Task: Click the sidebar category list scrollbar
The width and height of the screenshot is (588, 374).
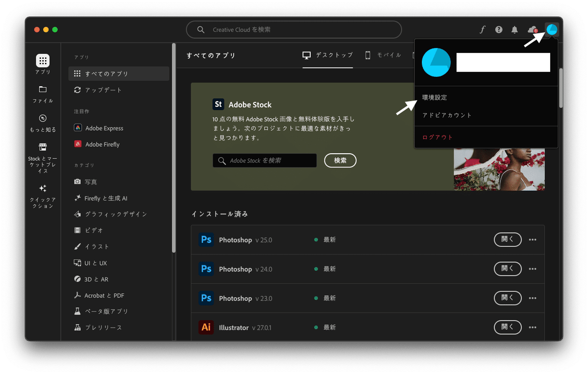Action: (x=173, y=148)
